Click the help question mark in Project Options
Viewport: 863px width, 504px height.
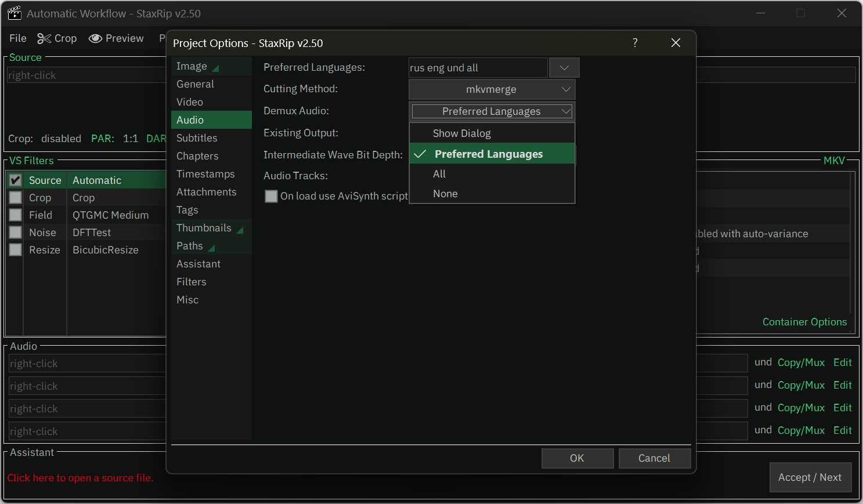pos(635,43)
